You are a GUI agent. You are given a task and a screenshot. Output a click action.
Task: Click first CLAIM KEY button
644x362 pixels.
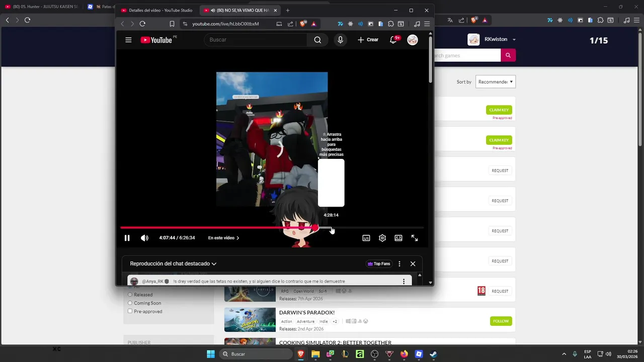point(499,110)
